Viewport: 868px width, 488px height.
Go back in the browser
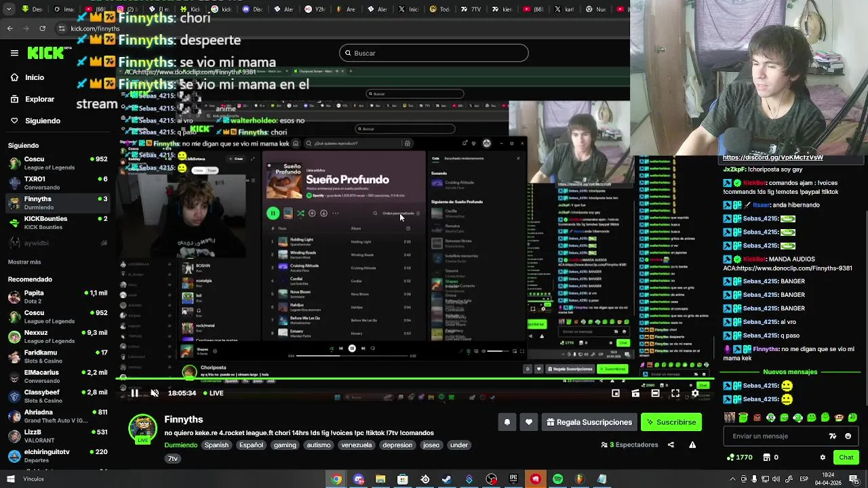[x=10, y=28]
